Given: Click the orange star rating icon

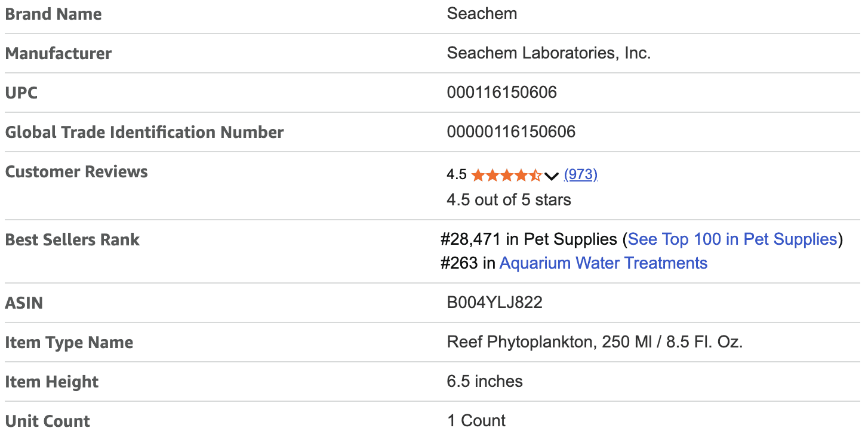Looking at the screenshot, I should point(506,175).
